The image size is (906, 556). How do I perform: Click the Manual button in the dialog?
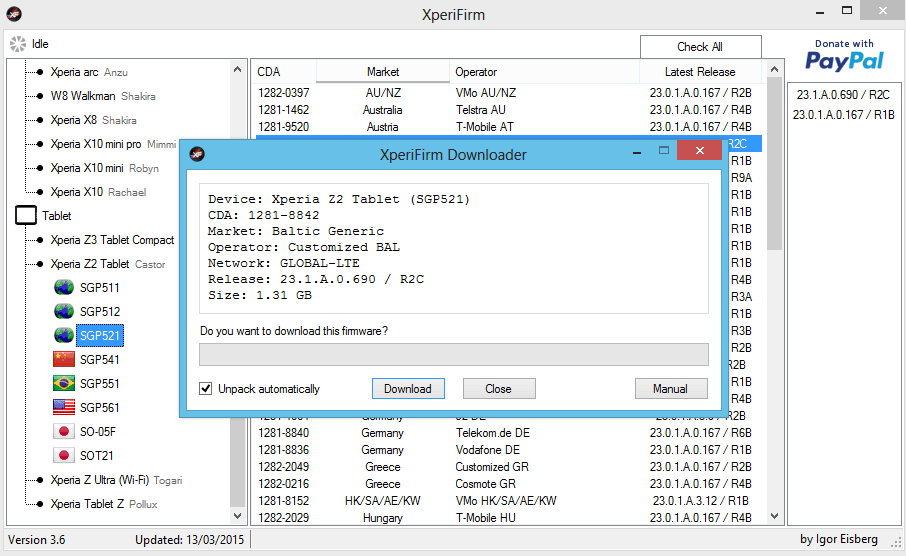671,388
